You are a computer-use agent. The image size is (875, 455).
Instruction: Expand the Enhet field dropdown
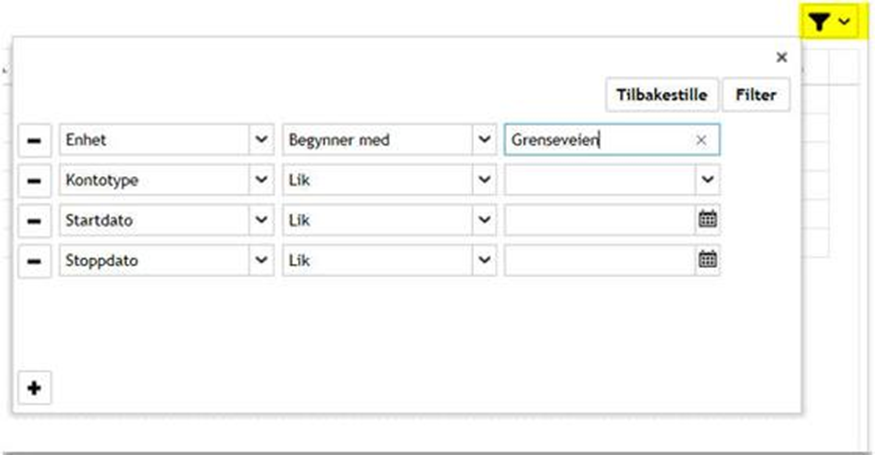(x=262, y=141)
